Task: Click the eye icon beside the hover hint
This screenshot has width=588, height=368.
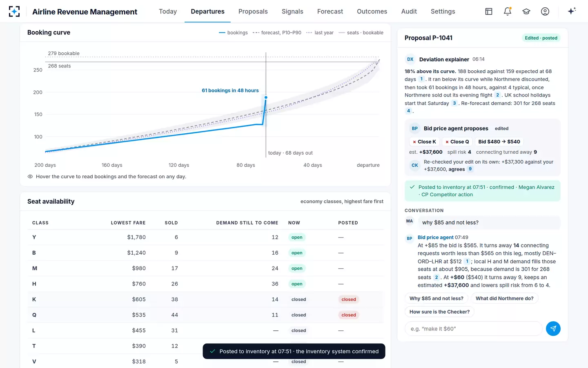Action: tap(30, 177)
